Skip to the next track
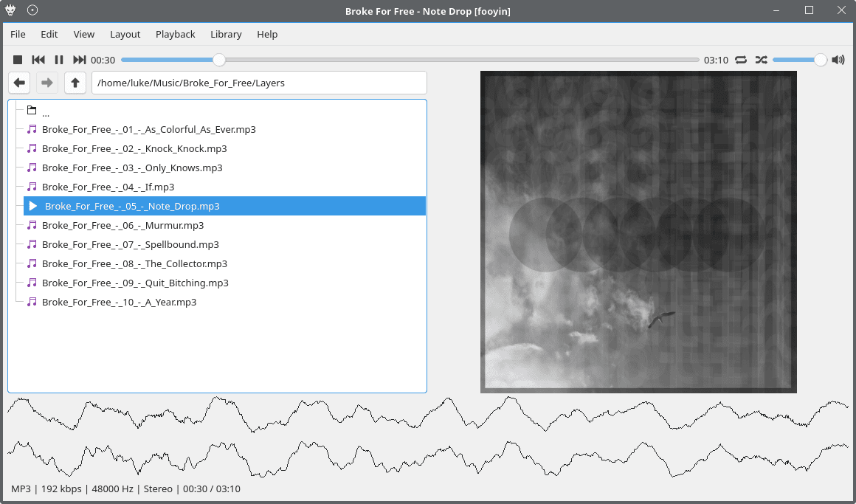This screenshot has height=504, width=856. 80,60
